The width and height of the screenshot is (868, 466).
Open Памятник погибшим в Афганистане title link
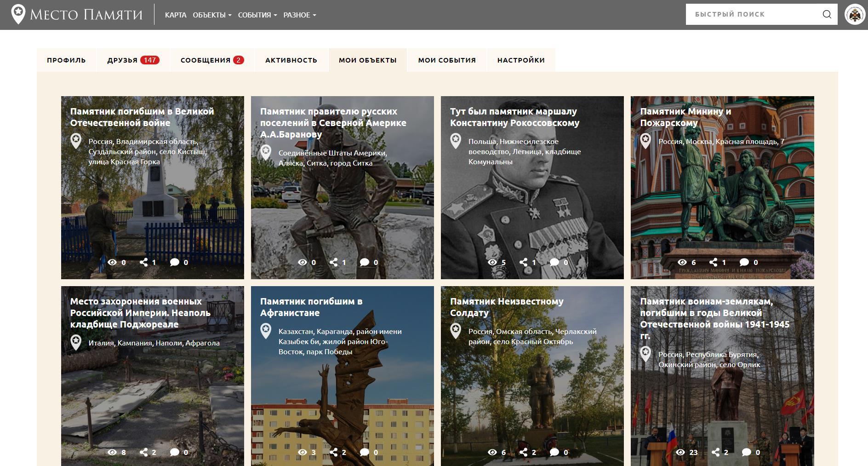point(311,307)
